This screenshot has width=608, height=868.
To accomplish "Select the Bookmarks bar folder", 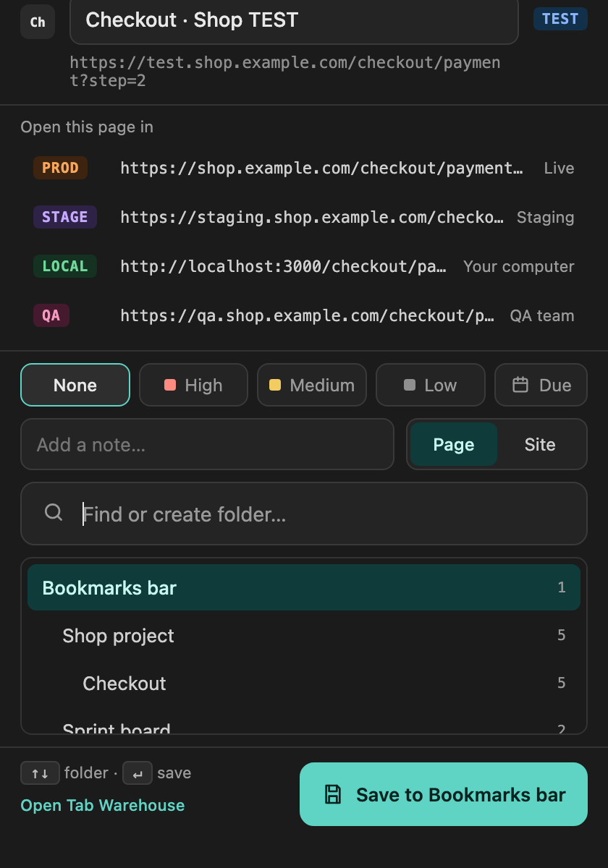I will click(x=304, y=587).
